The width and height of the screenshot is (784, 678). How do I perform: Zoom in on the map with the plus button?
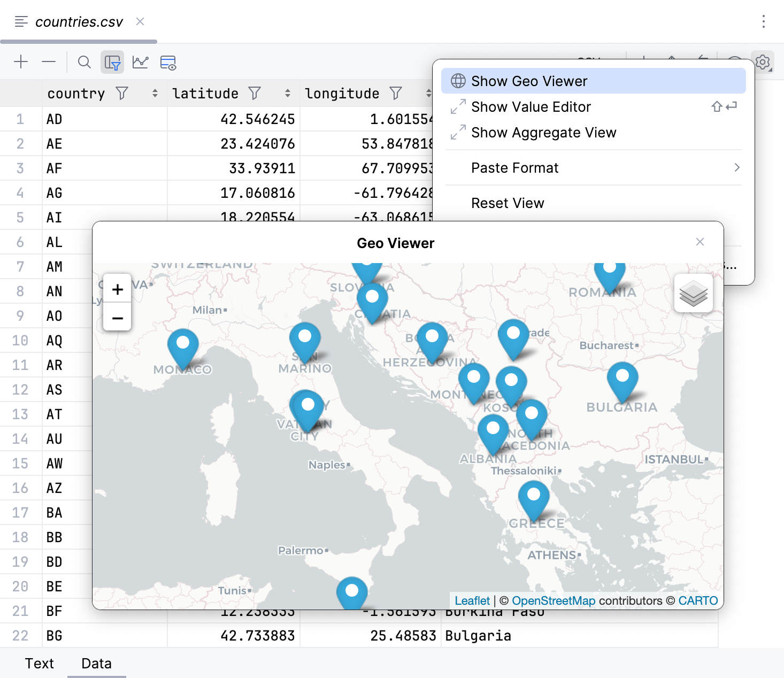(x=117, y=289)
